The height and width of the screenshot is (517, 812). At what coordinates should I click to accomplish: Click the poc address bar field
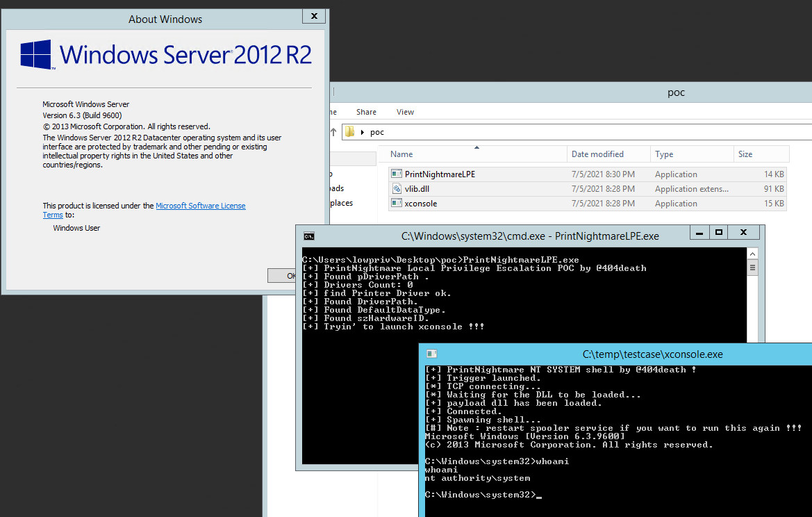[577, 131]
